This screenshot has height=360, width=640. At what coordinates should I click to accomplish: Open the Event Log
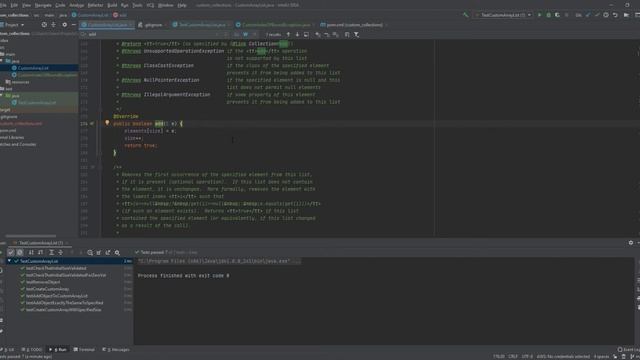point(629,350)
